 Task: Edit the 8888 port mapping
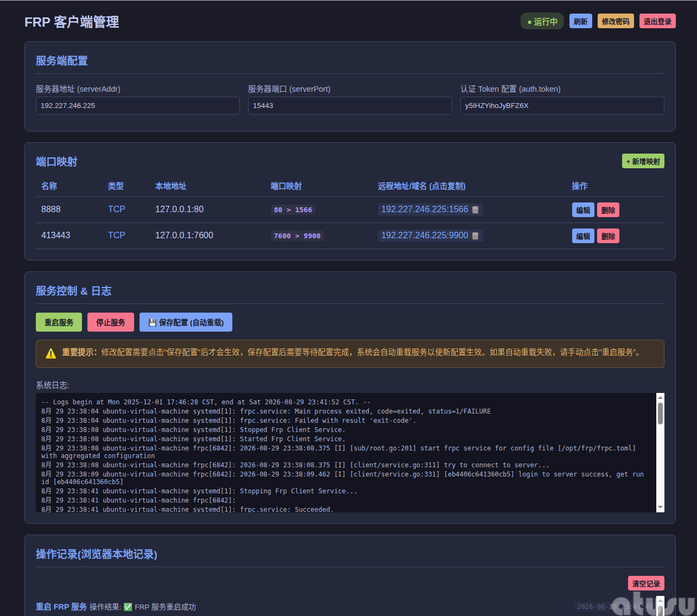pos(583,210)
